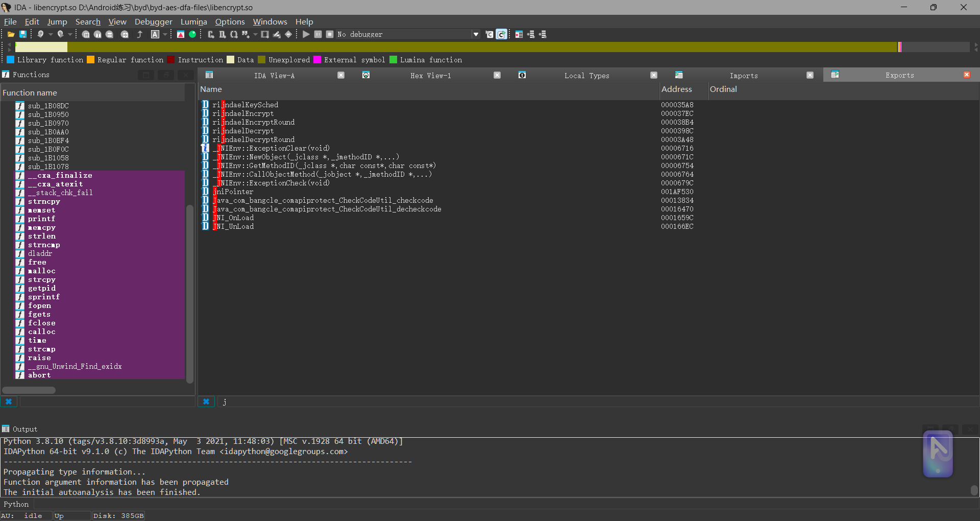Click the pencil edit toolbar icon
The height and width of the screenshot is (521, 980).
(x=277, y=34)
